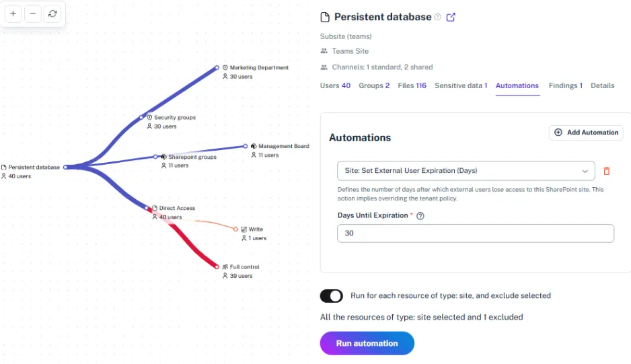
Task: Click the Add Automation button
Action: tap(586, 133)
